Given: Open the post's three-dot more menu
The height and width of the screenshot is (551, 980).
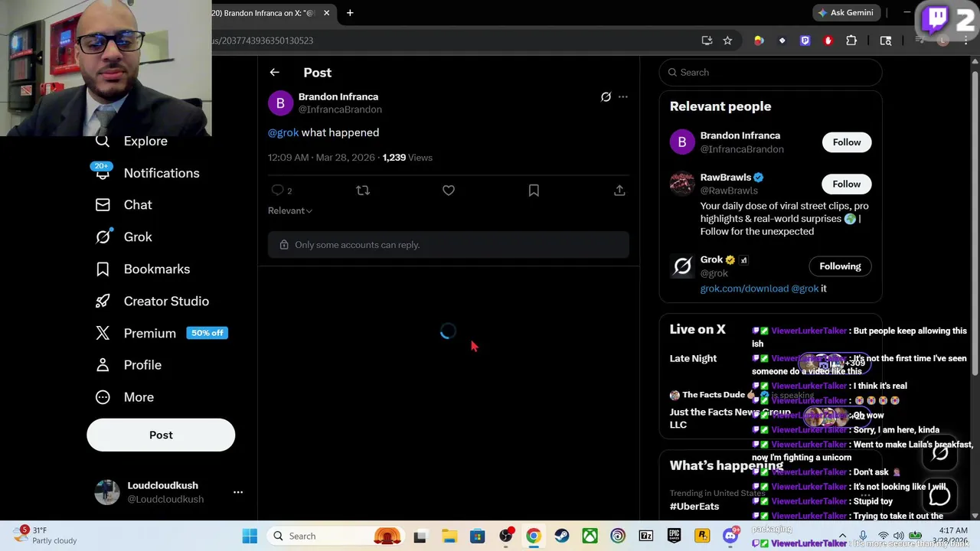Looking at the screenshot, I should pos(623,96).
